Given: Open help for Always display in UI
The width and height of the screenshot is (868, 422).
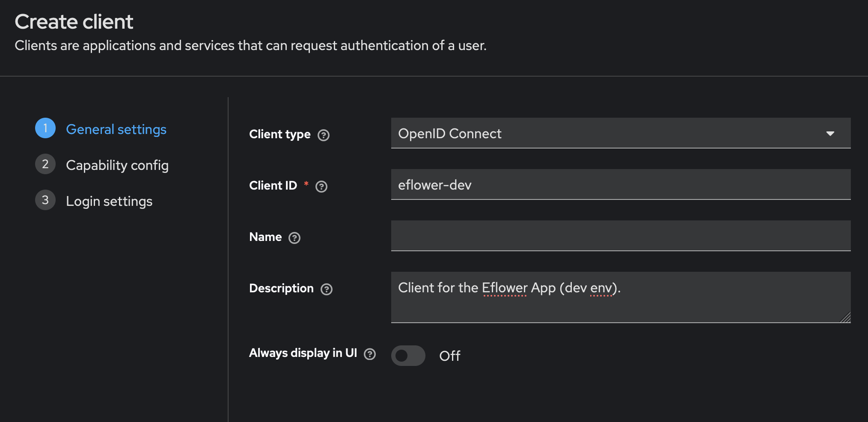Looking at the screenshot, I should (x=370, y=354).
